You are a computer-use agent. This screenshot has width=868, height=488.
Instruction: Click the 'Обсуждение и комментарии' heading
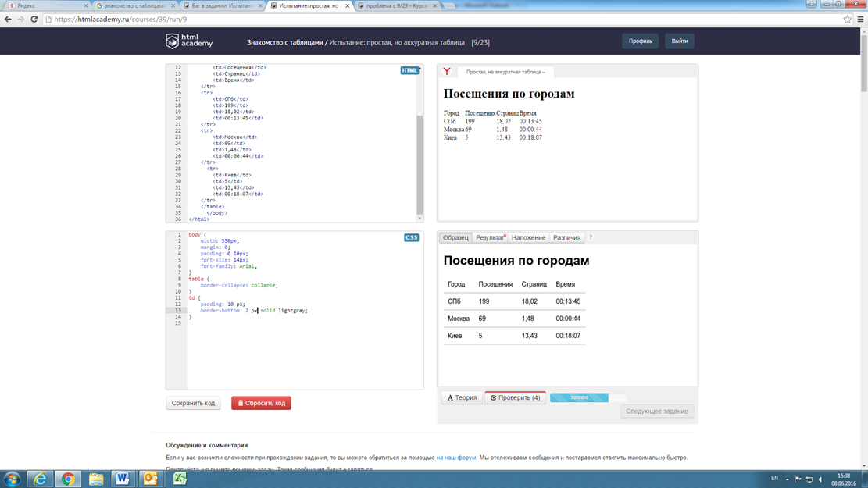(206, 445)
